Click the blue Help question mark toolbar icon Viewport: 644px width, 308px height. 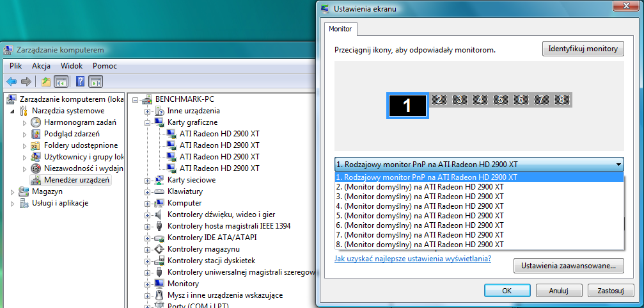tap(81, 81)
